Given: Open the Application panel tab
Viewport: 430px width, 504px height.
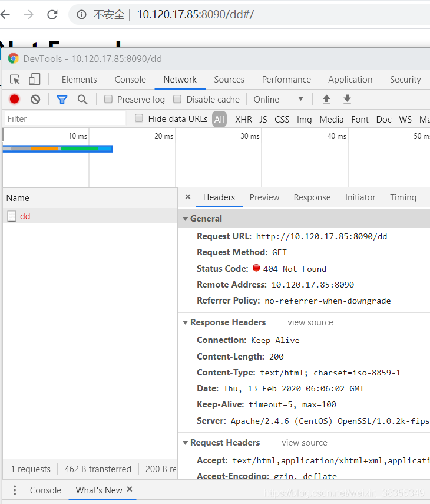Looking at the screenshot, I should (x=350, y=80).
